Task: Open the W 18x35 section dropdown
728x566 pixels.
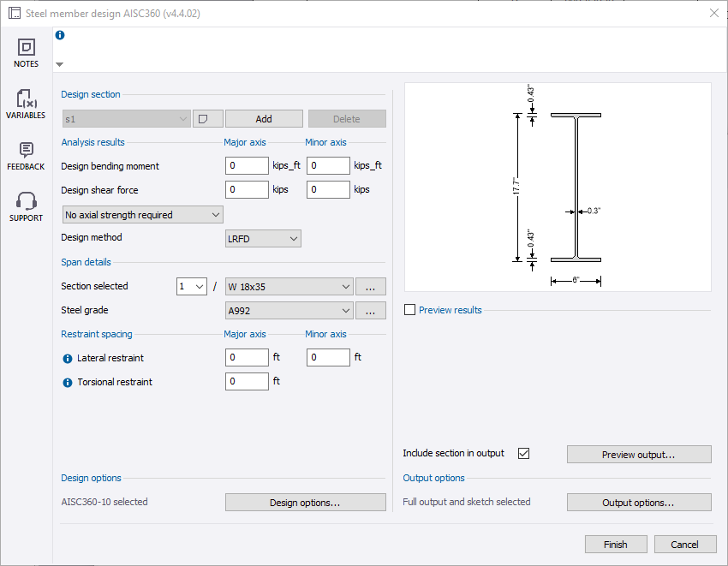Action: 289,286
